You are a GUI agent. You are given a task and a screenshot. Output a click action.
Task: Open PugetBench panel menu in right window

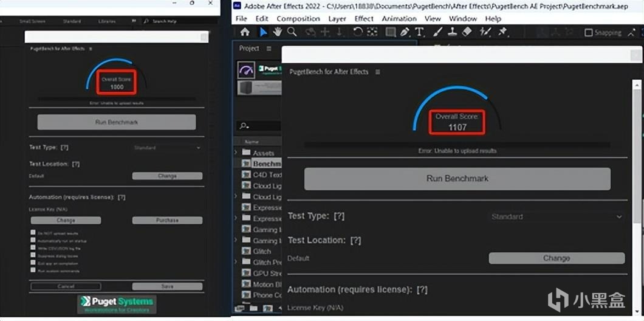tap(377, 72)
